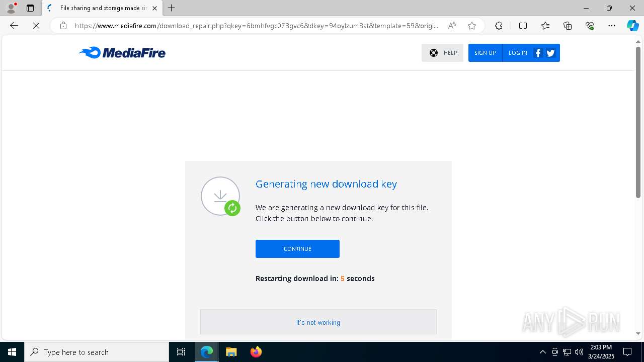Click the SIGN UP button

click(x=485, y=53)
